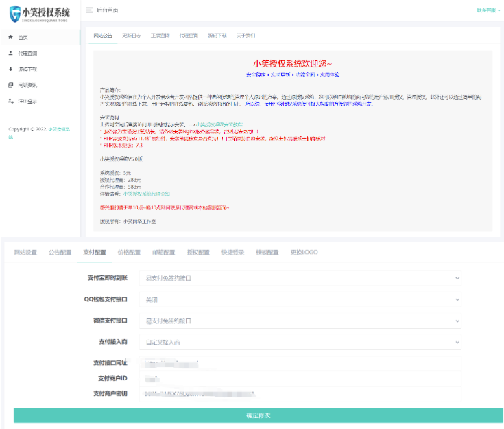
Task: Expand the 支付接入商 dropdown
Action: 300,342
